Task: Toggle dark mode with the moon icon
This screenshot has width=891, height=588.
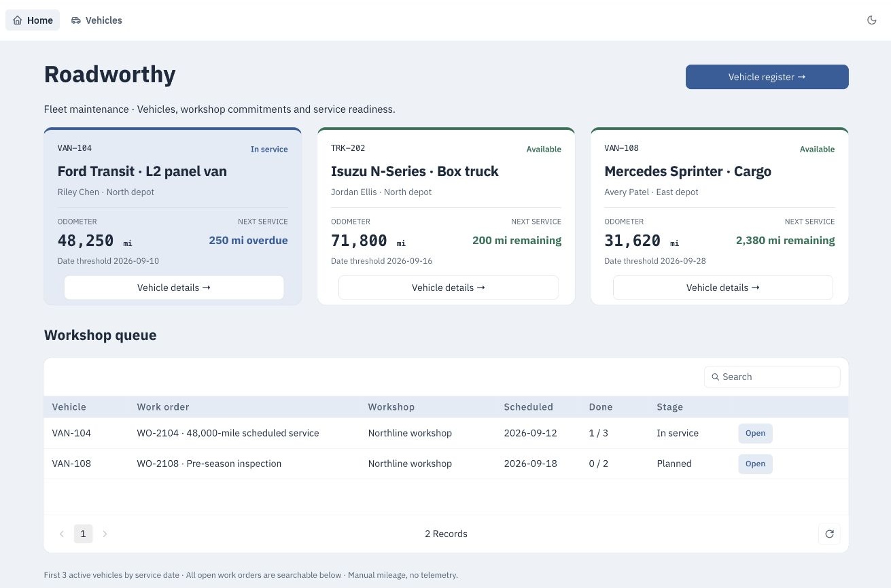Action: pyautogui.click(x=871, y=20)
